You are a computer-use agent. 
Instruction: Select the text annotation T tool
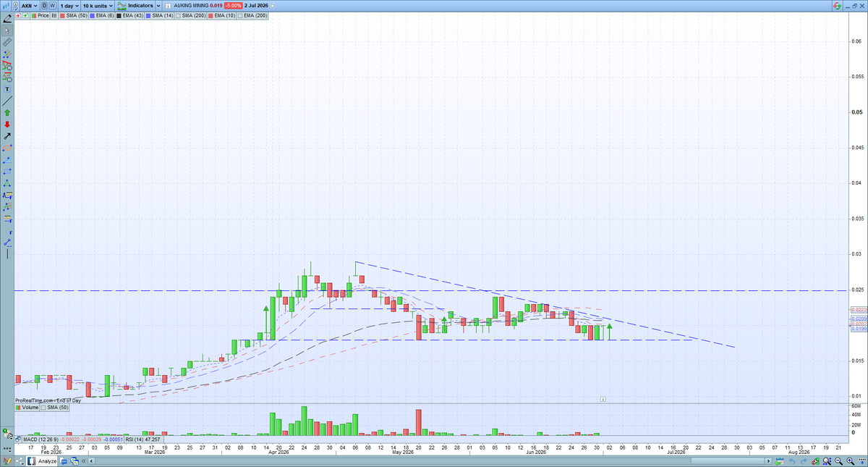[7, 88]
